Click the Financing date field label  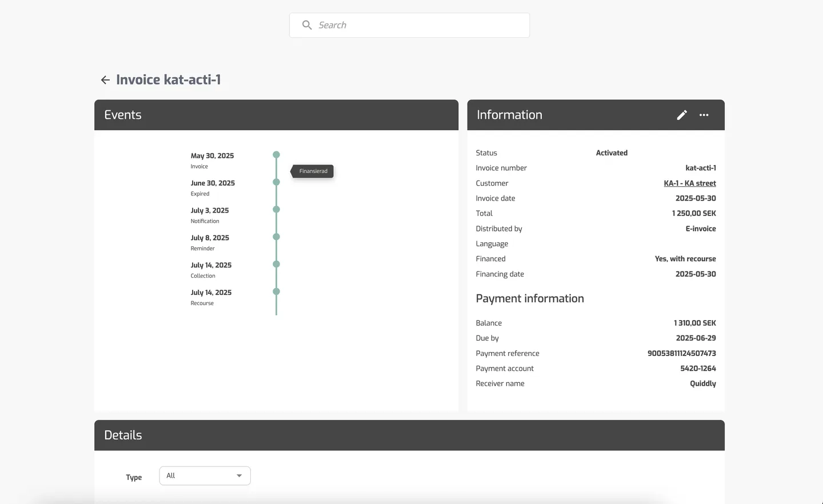tap(500, 274)
